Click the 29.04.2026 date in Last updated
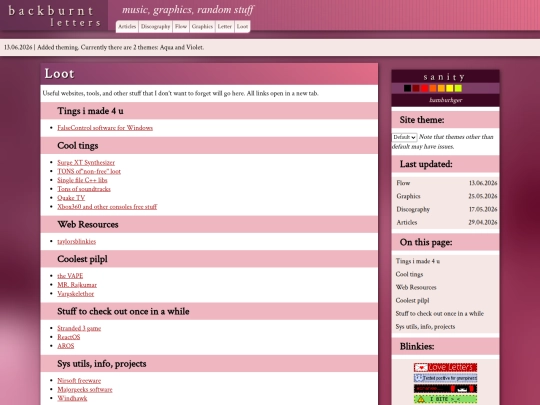Image resolution: width=540 pixels, height=405 pixels. pos(483,222)
